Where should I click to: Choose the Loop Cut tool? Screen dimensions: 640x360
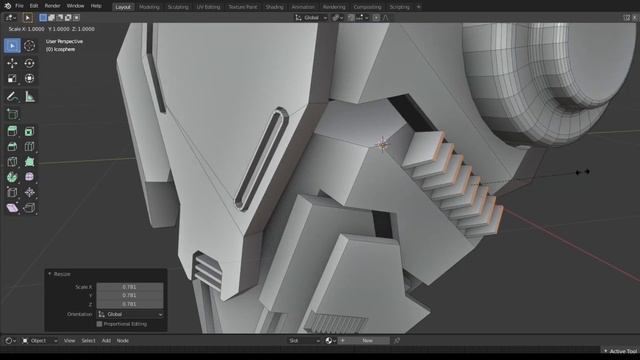[x=29, y=147]
